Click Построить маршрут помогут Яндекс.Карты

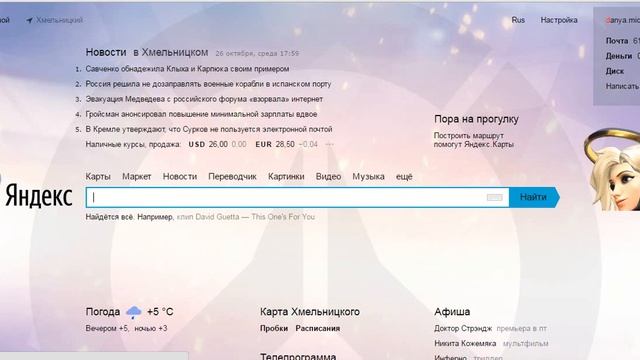(473, 140)
